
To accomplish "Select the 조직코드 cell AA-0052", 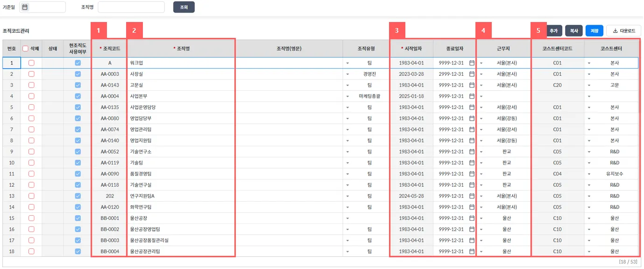I will tap(109, 152).
